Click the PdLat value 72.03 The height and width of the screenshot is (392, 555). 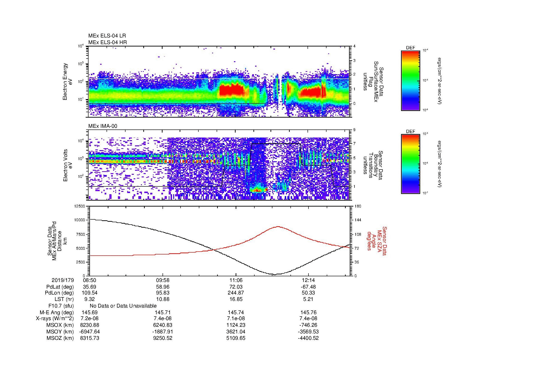pyautogui.click(x=236, y=287)
